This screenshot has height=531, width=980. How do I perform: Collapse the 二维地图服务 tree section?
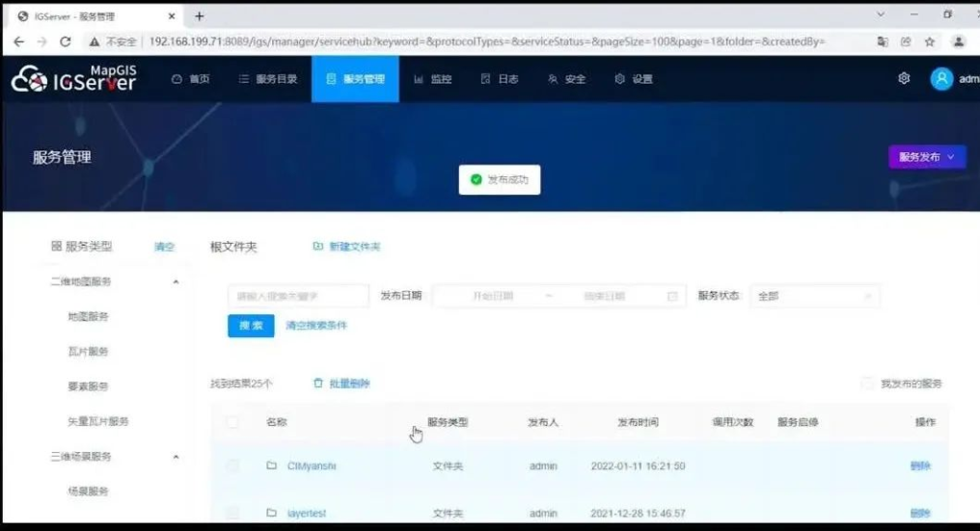pyautogui.click(x=176, y=281)
